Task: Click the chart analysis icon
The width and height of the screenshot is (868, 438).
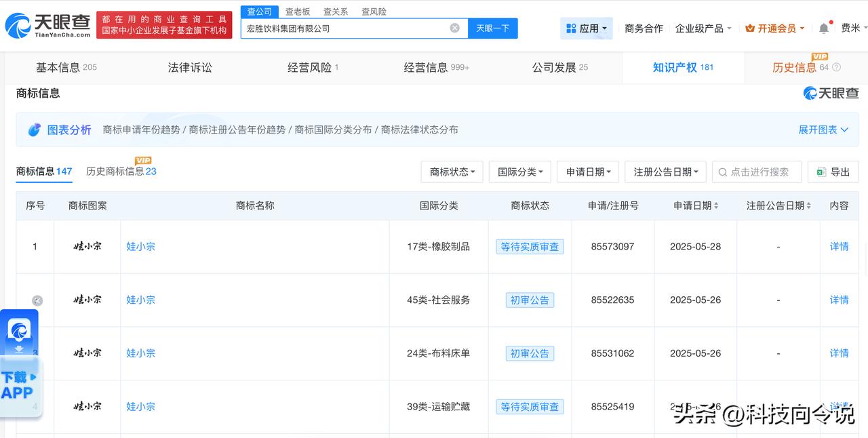Action: click(x=35, y=130)
